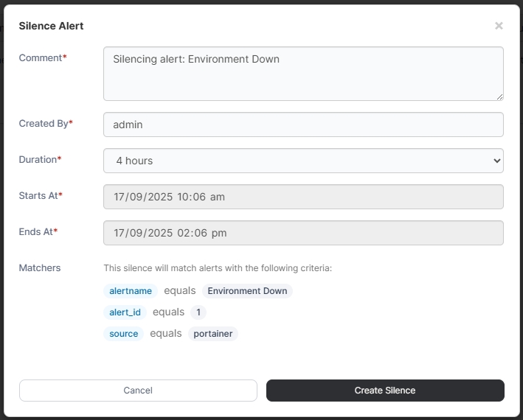This screenshot has height=420, width=523.
Task: Click the Ends At date field
Action: [x=303, y=233]
